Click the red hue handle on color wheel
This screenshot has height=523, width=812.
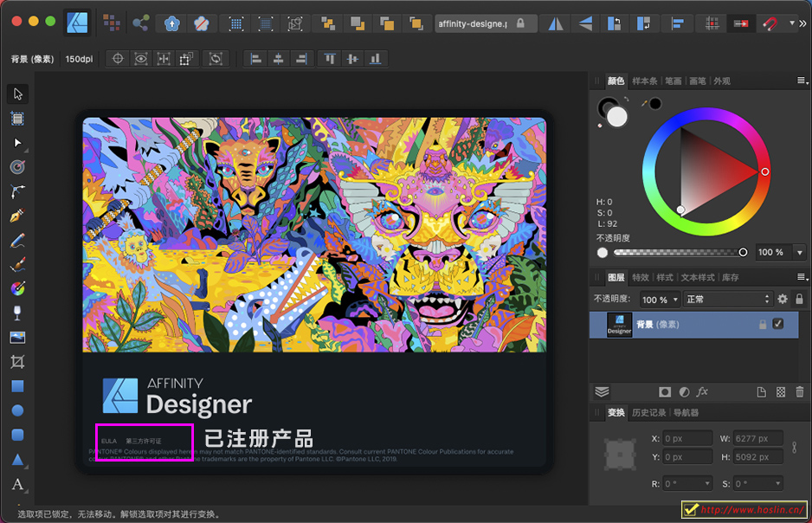coord(764,171)
